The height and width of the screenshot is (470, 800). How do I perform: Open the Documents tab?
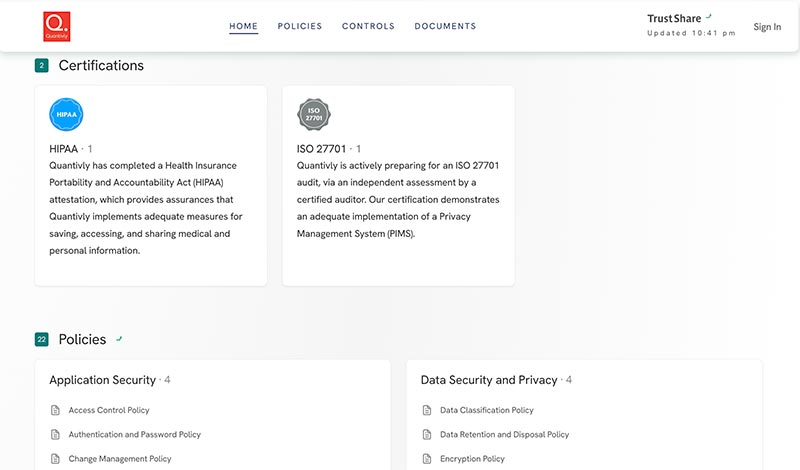click(x=445, y=26)
